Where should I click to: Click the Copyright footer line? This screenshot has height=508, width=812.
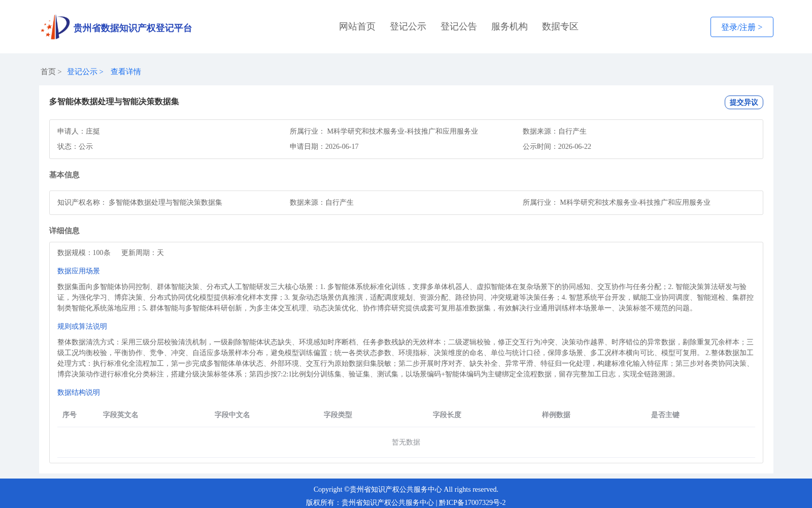[406, 489]
